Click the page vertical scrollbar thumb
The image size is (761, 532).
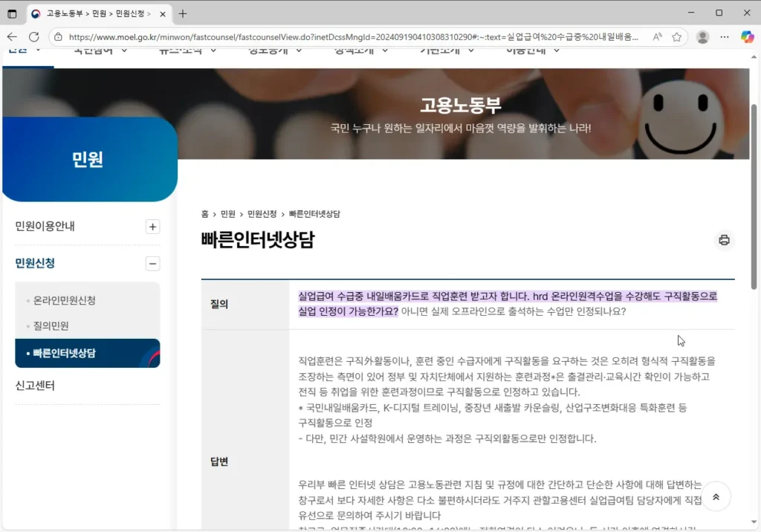(x=754, y=197)
